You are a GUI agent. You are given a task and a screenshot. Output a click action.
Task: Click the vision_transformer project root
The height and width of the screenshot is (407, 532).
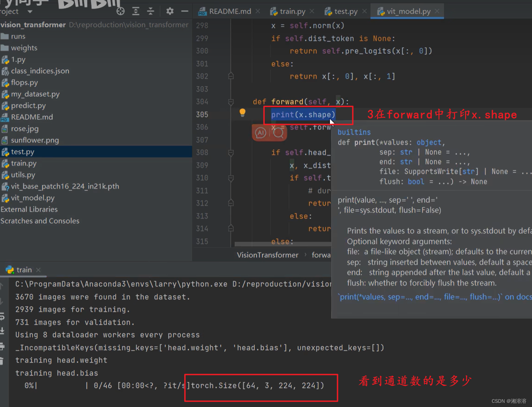[33, 25]
